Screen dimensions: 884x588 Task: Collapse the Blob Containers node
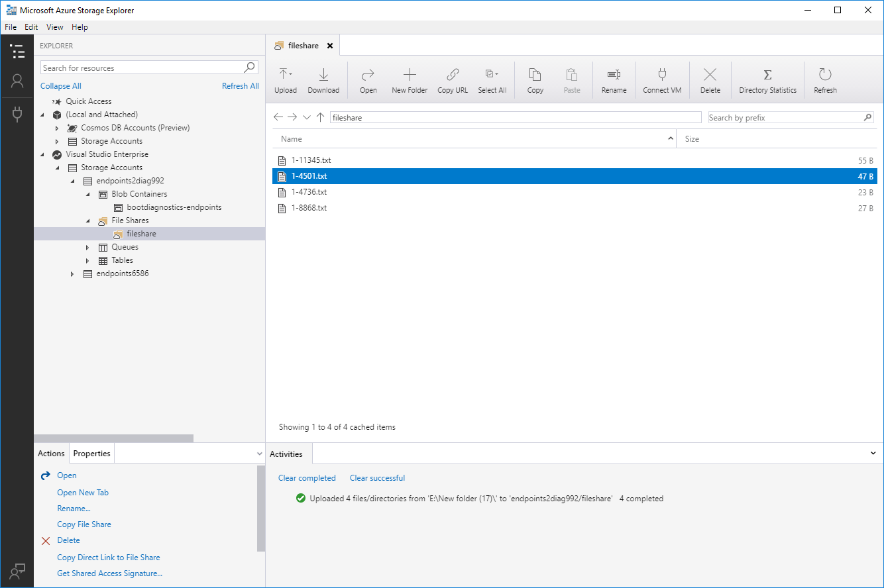pyautogui.click(x=87, y=194)
